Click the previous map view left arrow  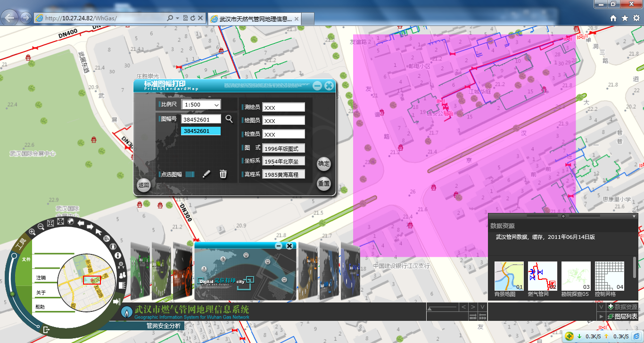[x=81, y=222]
